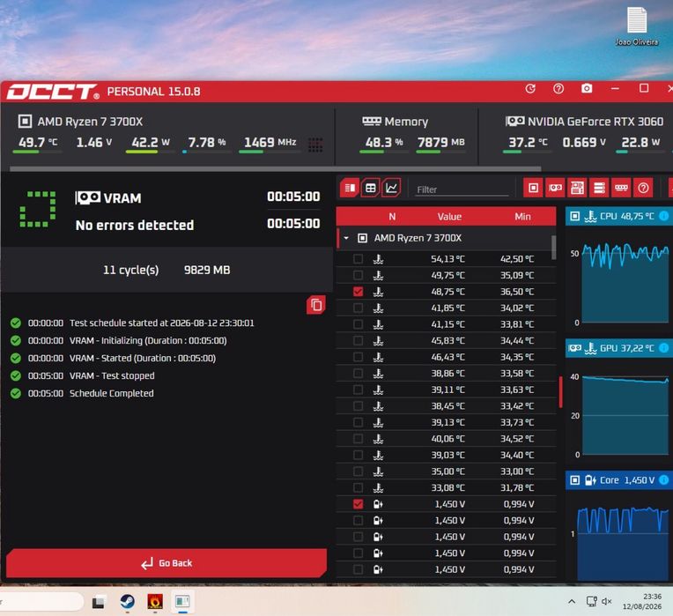Sort the sensor table by the N column

click(392, 217)
